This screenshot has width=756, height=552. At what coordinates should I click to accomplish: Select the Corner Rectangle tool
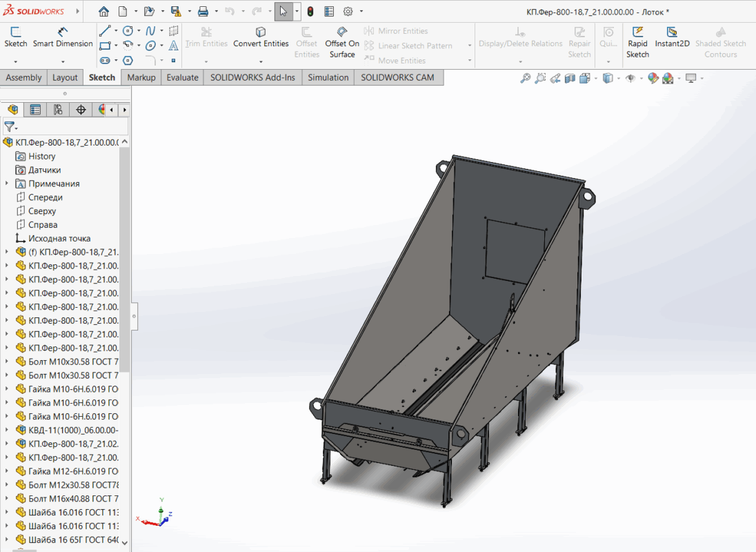pyautogui.click(x=105, y=46)
